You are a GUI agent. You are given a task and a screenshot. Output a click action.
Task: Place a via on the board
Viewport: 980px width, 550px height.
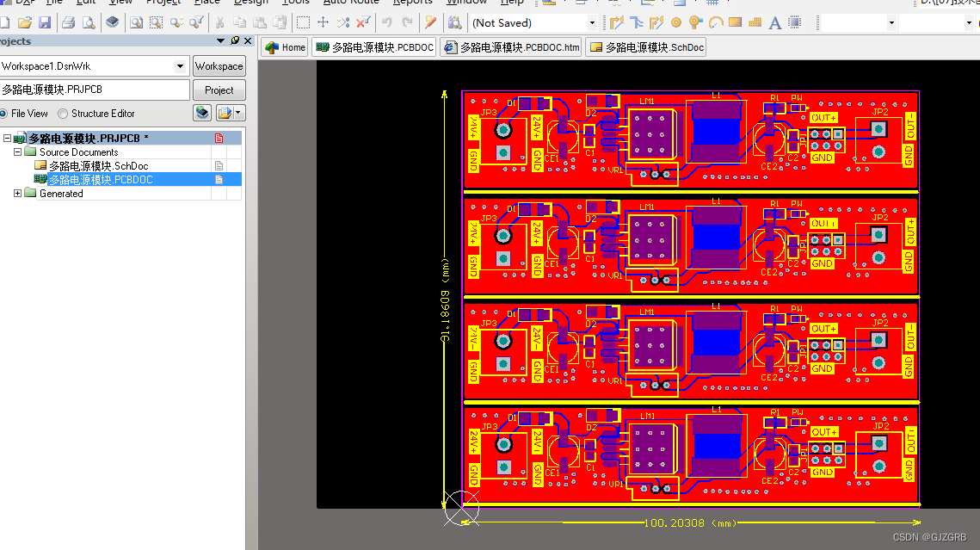tap(695, 23)
